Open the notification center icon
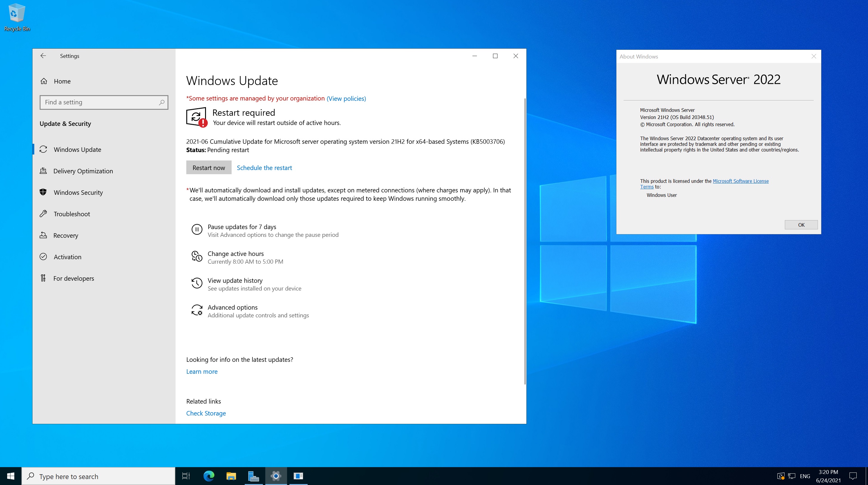 pyautogui.click(x=853, y=476)
